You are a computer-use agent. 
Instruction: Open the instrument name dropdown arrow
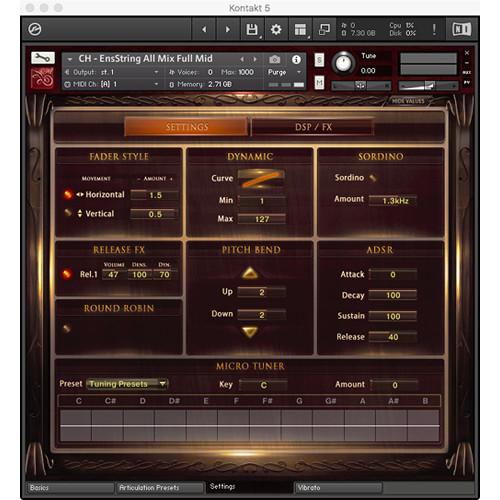pyautogui.click(x=70, y=60)
